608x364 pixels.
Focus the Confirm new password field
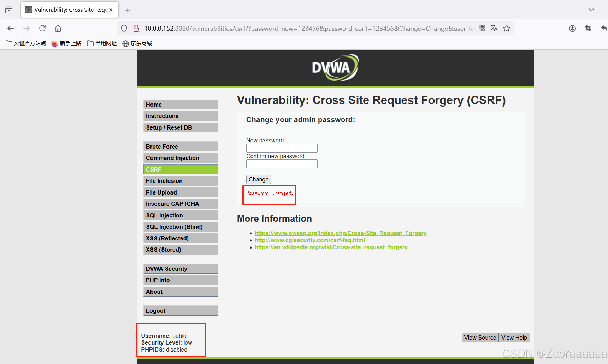(x=282, y=164)
